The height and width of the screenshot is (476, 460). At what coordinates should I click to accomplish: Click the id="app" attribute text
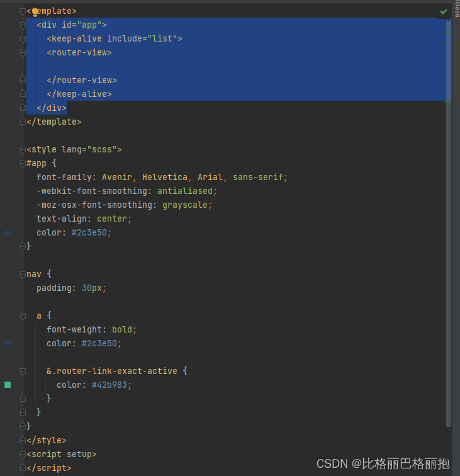click(82, 25)
